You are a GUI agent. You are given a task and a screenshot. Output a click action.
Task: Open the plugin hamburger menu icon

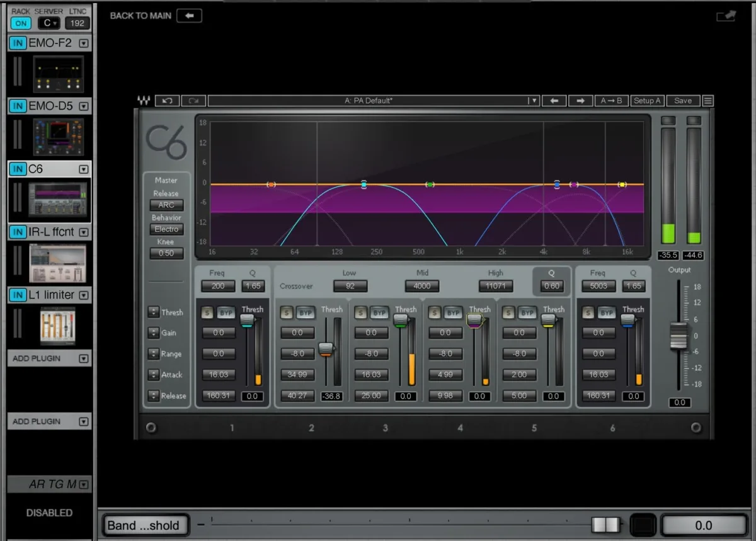708,100
